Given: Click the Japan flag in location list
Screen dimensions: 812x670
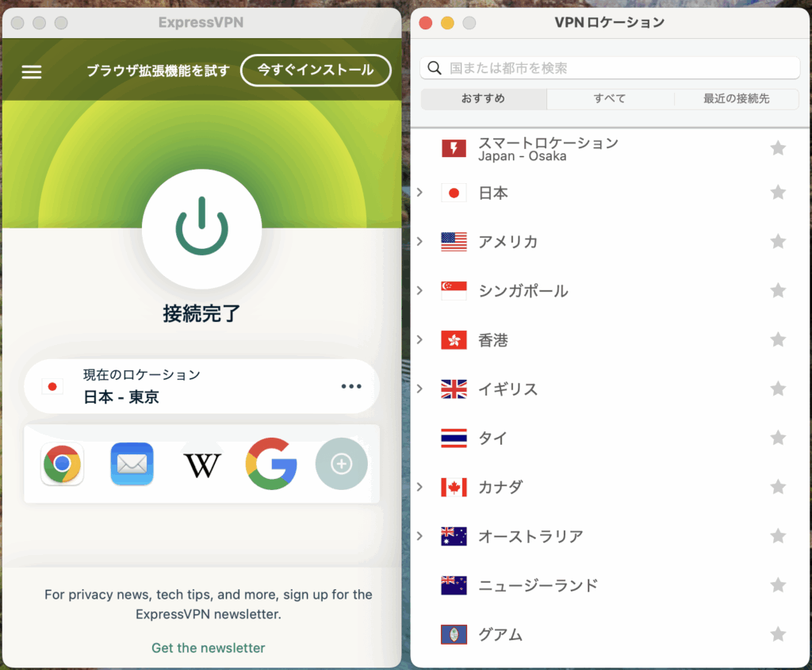Looking at the screenshot, I should coord(454,193).
